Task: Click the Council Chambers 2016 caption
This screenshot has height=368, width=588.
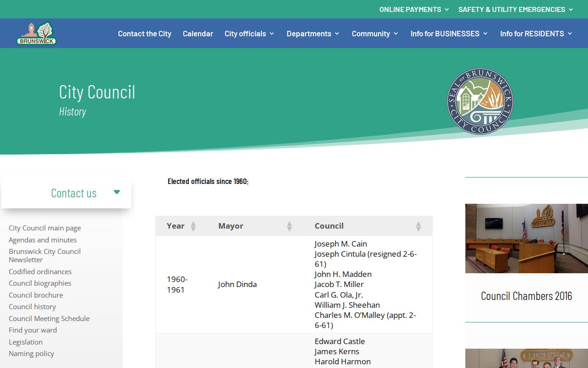Action: click(526, 296)
